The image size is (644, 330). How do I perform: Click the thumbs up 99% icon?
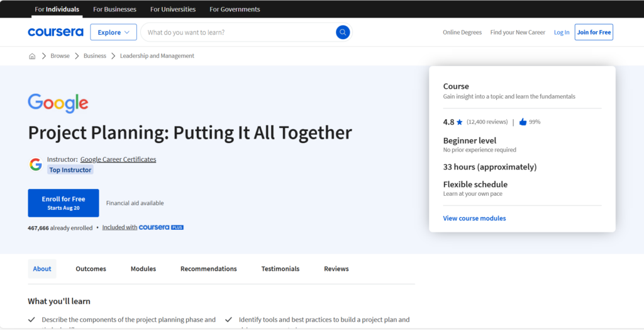coord(523,122)
